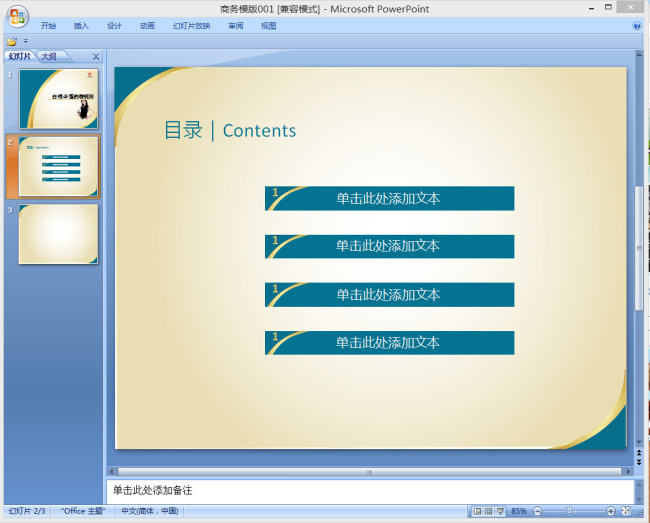Screen dimensions: 650x523
Task: Minimize the PowerPoint window
Action: coord(592,8)
